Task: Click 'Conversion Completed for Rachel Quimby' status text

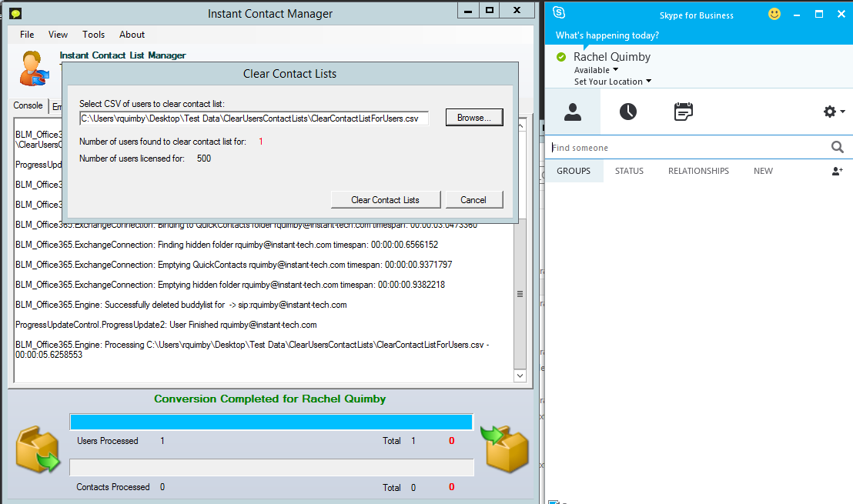Action: [269, 399]
